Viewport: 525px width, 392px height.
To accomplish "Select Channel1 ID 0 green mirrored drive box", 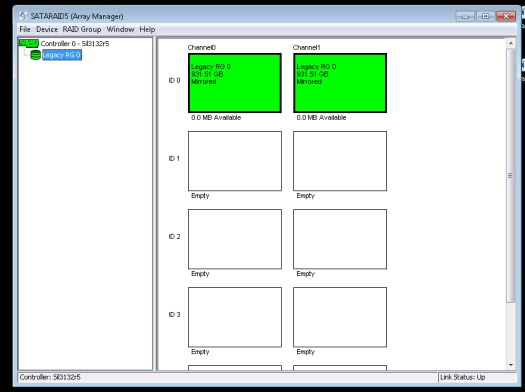I will [x=340, y=83].
